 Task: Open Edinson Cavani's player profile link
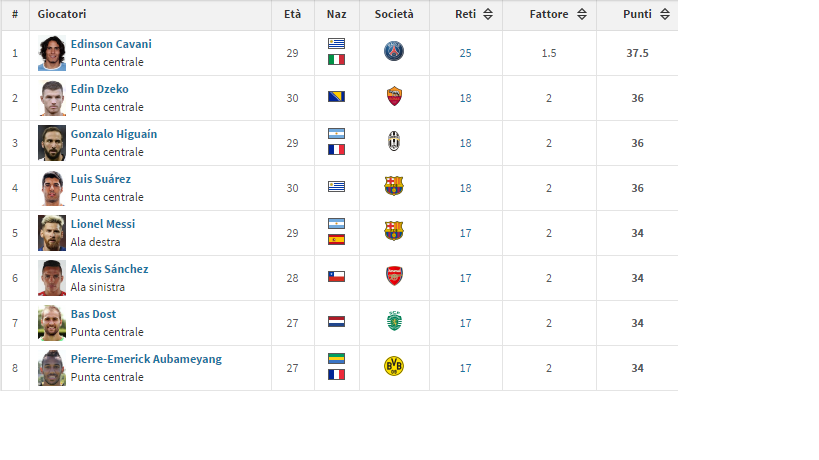111,44
